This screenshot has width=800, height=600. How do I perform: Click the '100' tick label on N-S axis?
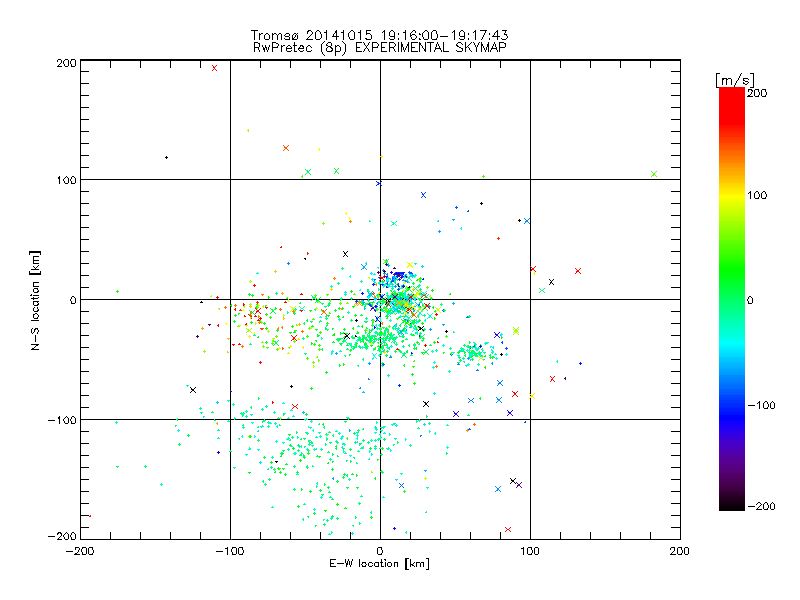66,180
